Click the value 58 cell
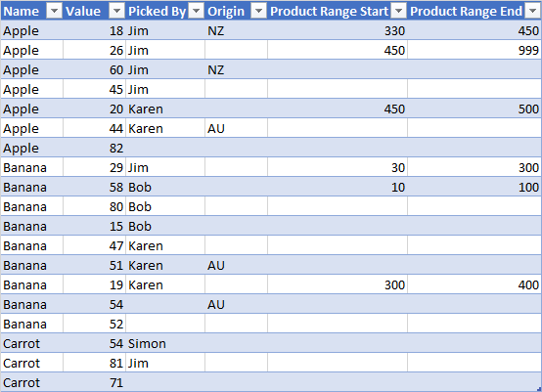The image size is (542, 392). 94,187
